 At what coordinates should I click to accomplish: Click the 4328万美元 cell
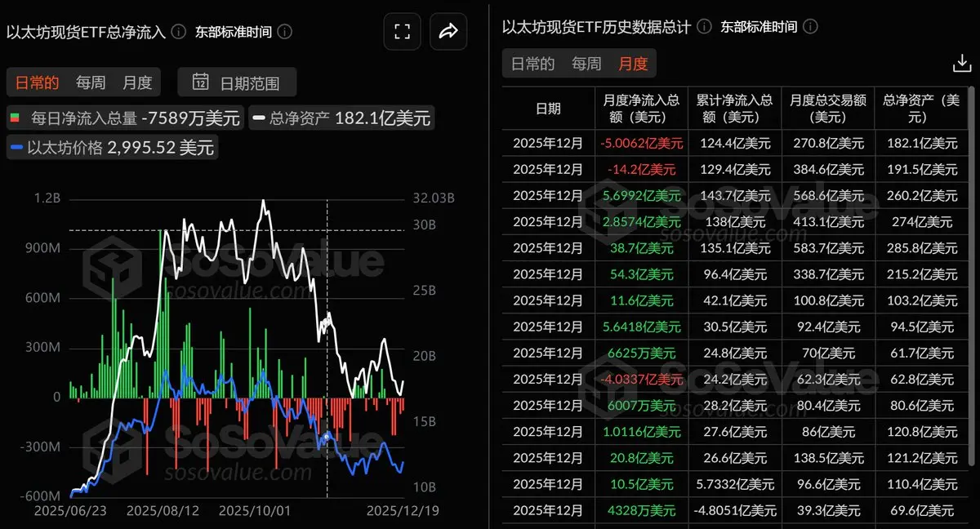coord(641,510)
